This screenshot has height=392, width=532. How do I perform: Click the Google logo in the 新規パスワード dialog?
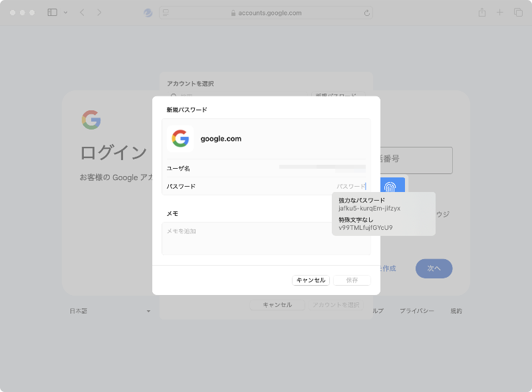pyautogui.click(x=180, y=138)
